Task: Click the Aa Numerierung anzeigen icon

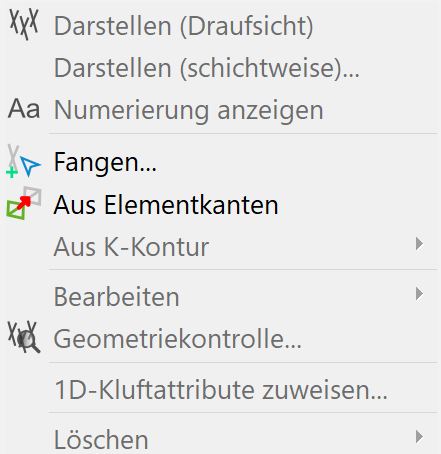Action: tap(24, 109)
